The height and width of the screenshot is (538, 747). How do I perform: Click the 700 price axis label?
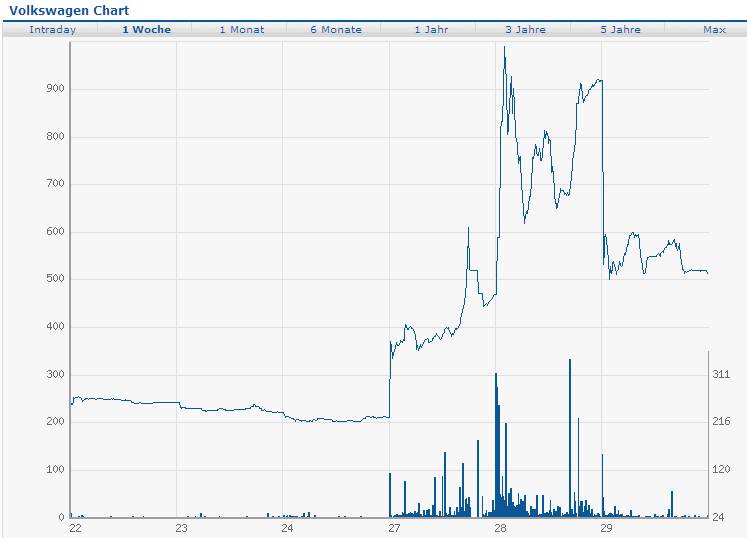[x=55, y=183]
